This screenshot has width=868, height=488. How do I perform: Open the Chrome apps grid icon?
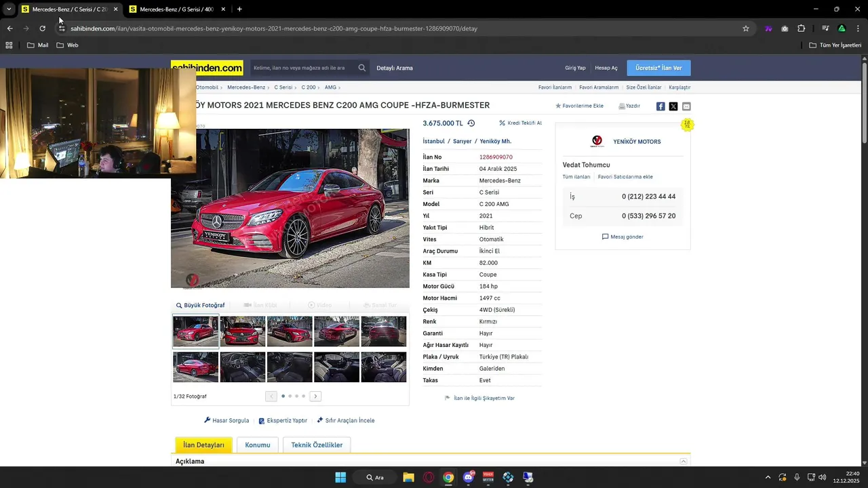click(x=9, y=45)
